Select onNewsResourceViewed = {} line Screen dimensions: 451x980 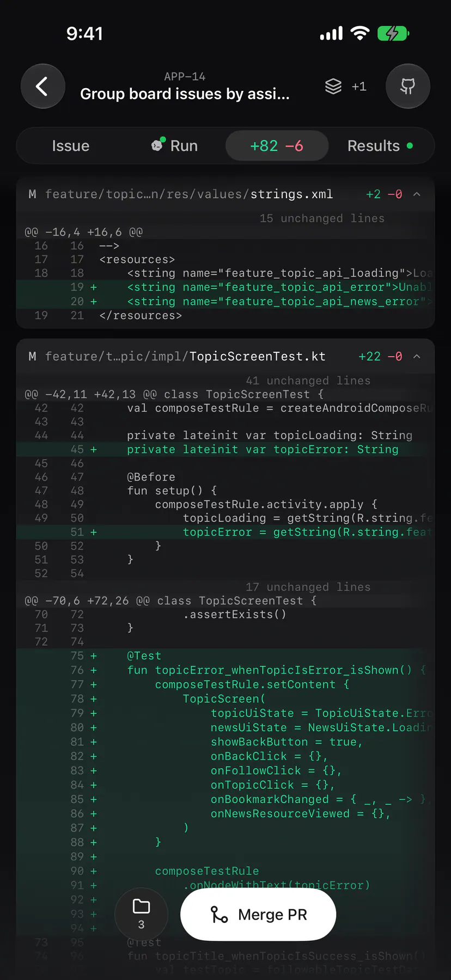point(225,814)
